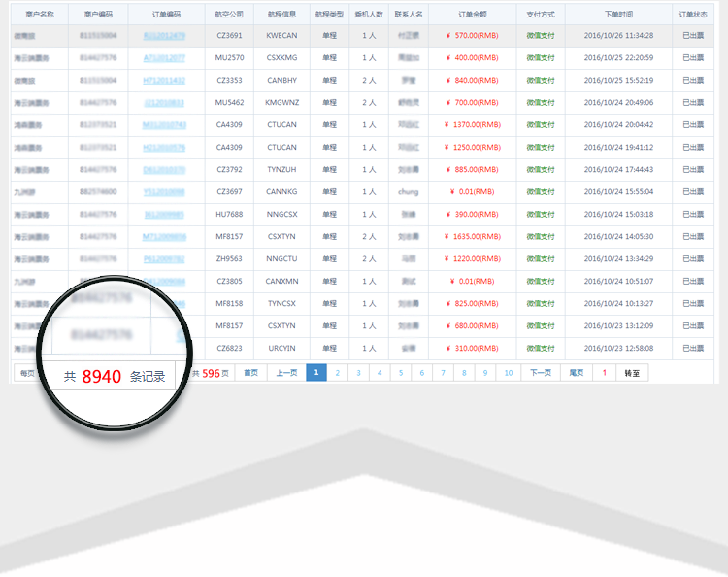Click the 下单时间 column header

[x=618, y=15]
